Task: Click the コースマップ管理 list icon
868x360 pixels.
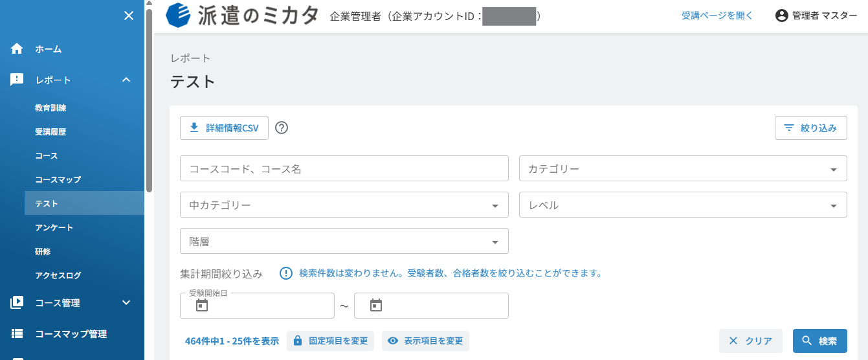Action: (x=17, y=334)
